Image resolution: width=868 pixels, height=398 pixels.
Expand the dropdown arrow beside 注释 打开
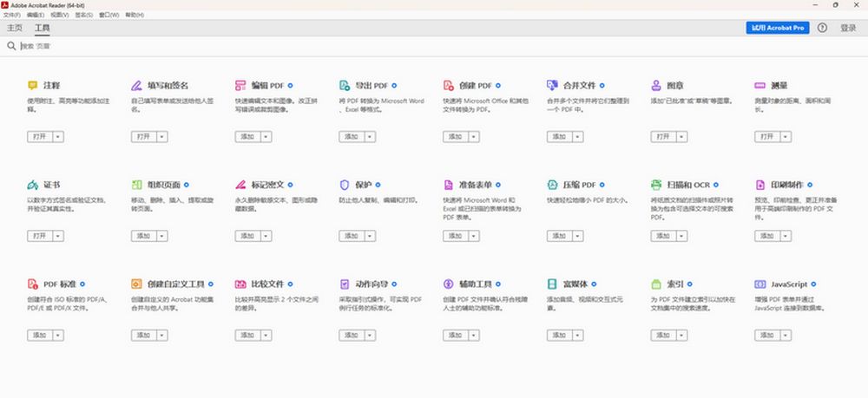pos(58,136)
